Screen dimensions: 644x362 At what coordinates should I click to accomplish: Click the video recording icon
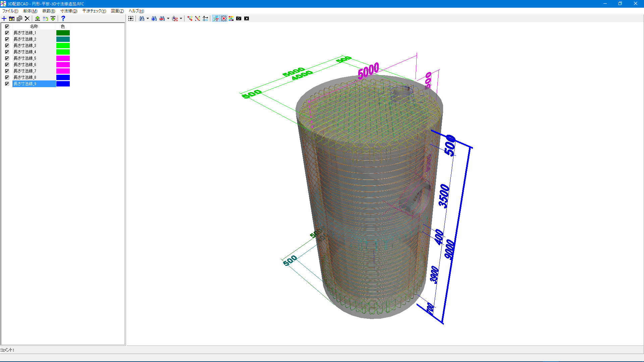coord(247,18)
